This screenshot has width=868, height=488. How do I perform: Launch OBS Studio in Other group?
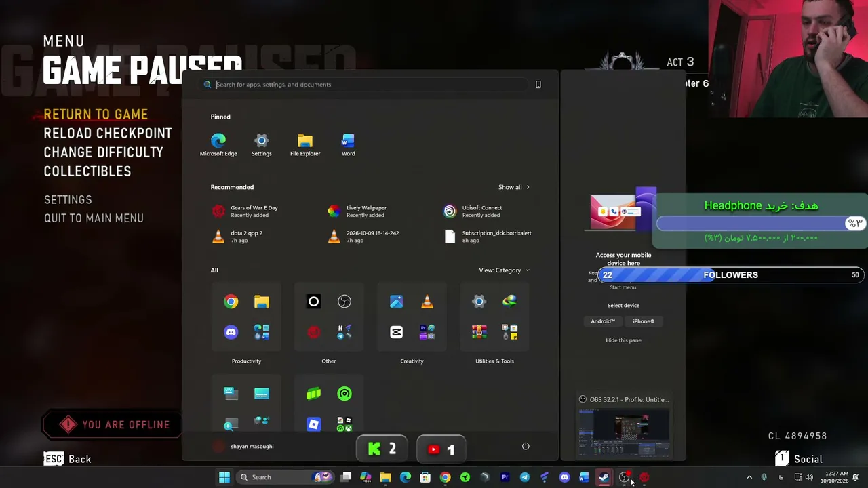click(x=344, y=302)
